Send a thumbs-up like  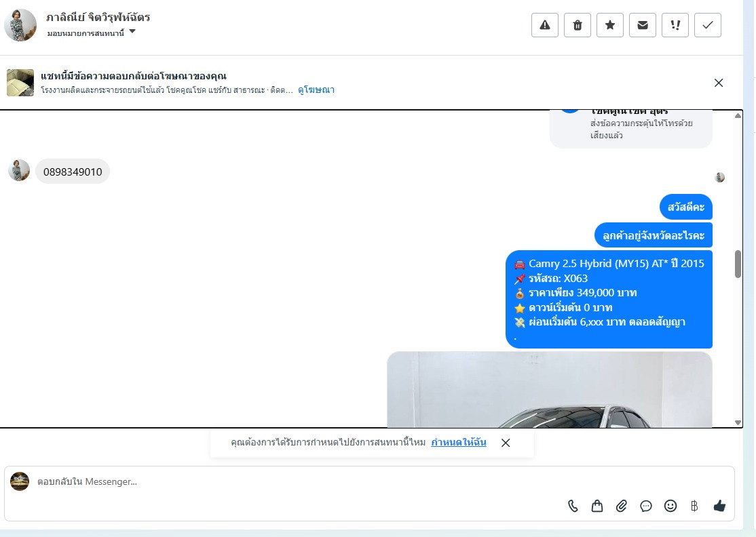(x=719, y=506)
